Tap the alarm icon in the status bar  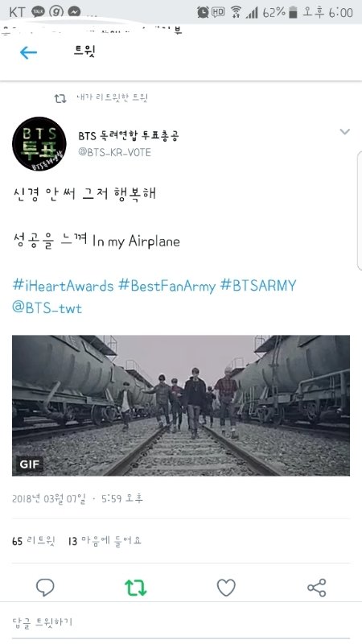coord(203,12)
